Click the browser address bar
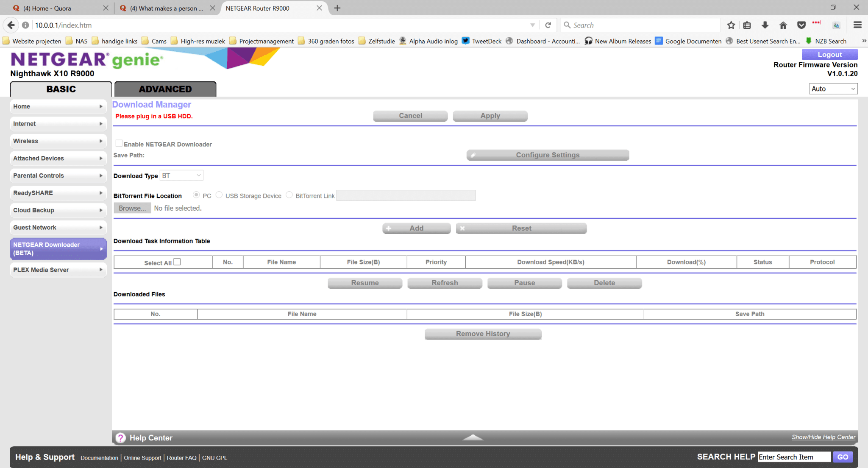The image size is (868, 468). (x=280, y=25)
